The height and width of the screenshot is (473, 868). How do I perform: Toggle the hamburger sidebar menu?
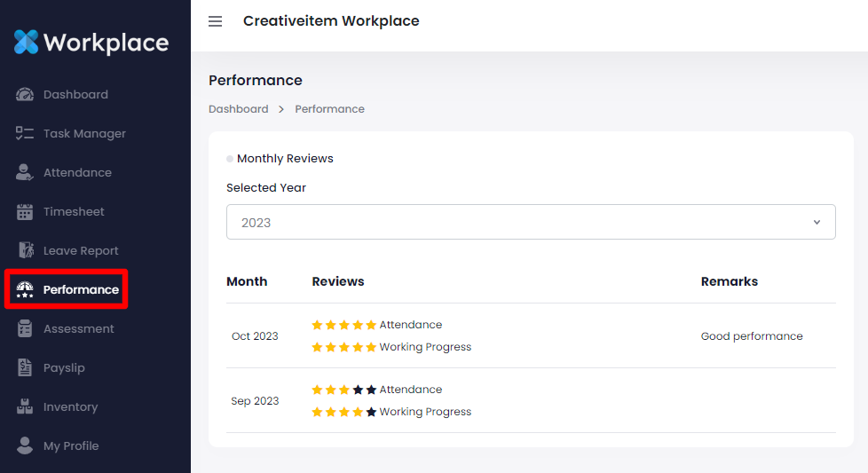click(x=215, y=21)
